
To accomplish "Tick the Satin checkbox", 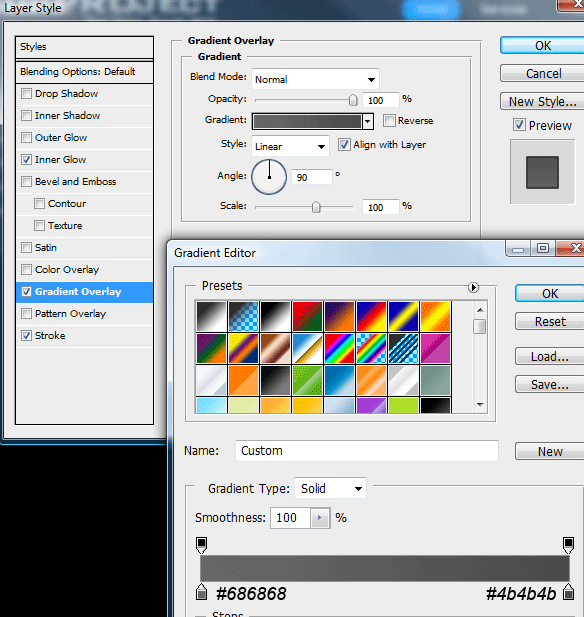I will click(x=26, y=248).
